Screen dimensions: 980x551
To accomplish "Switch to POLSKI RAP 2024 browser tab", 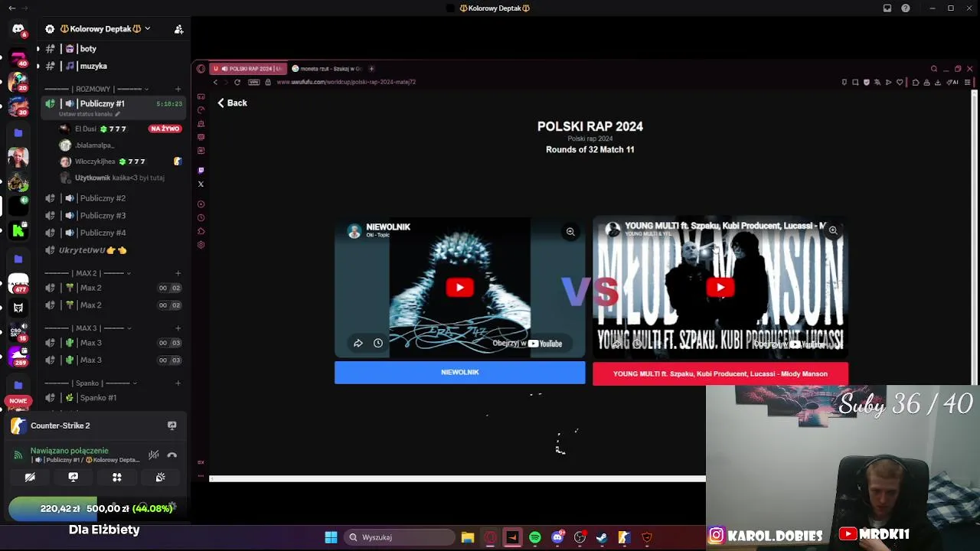I will (248, 69).
